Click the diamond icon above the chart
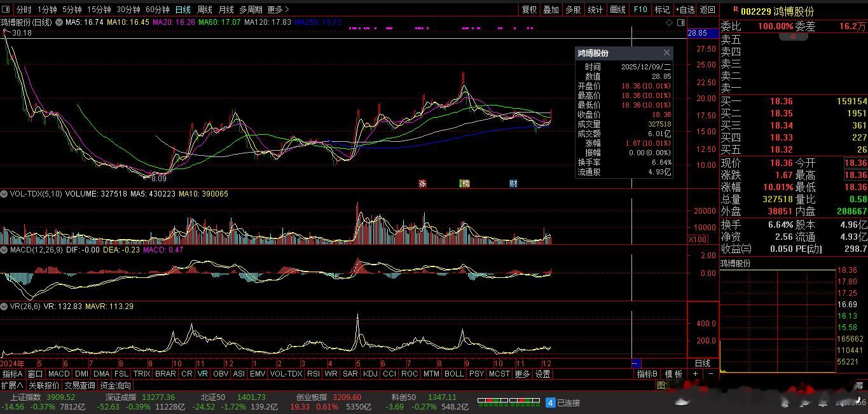The height and width of the screenshot is (414, 868). click(670, 22)
